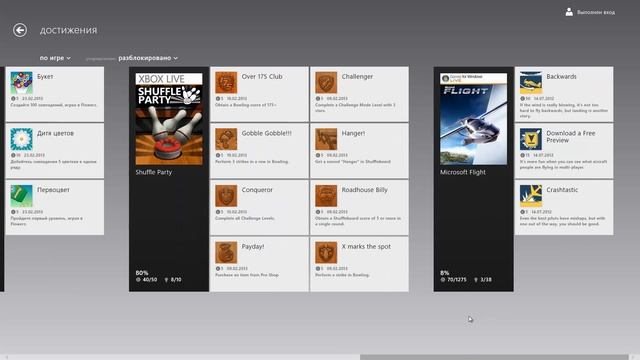640x360 pixels.
Task: Select the 'Crashtastic' title text
Action: (x=562, y=190)
